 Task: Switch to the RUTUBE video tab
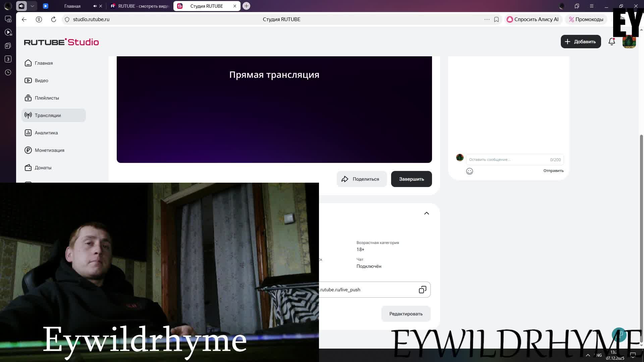139,6
